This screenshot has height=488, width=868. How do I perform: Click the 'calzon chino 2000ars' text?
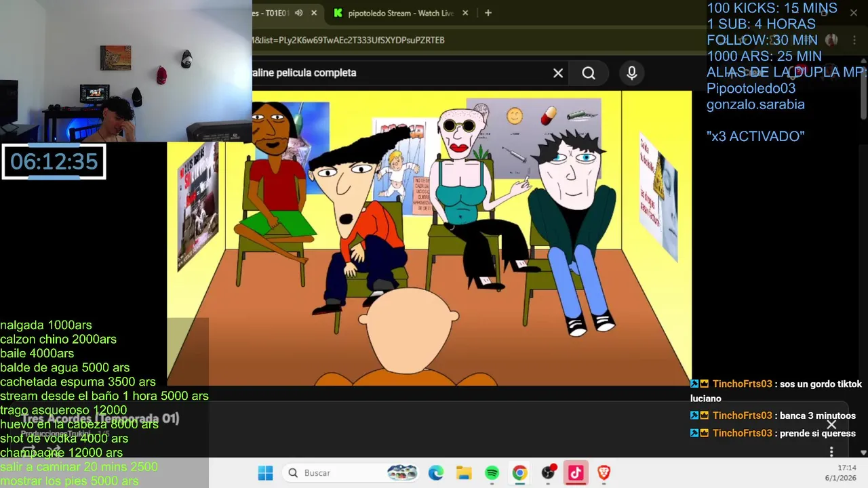(x=58, y=340)
